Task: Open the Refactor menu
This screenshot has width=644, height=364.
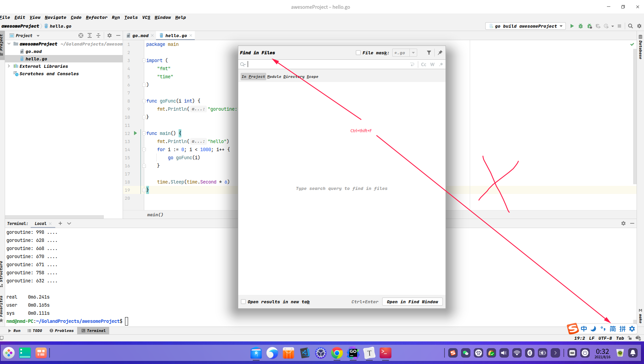Action: 96,17
